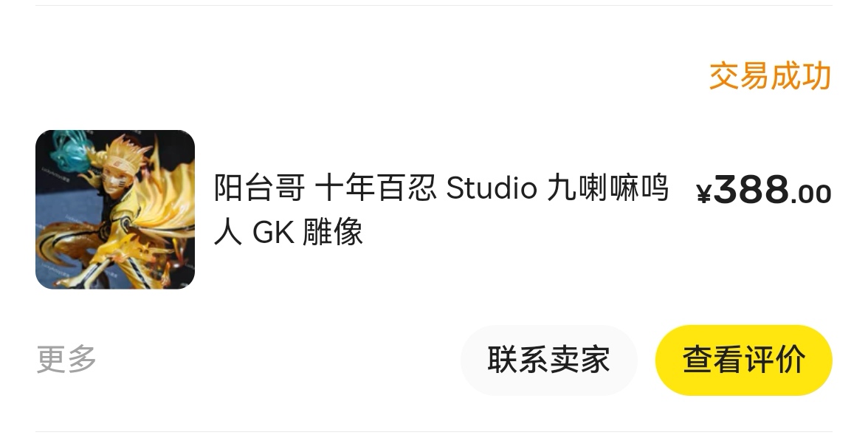Viewport: 868px width, 438px height.
Task: Click the 人 character starting second title line
Action: (228, 232)
